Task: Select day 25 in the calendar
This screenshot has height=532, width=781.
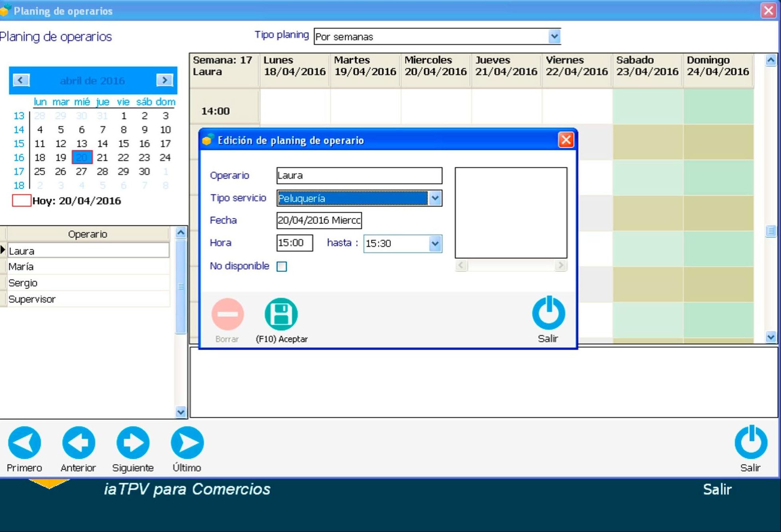Action: [x=40, y=171]
